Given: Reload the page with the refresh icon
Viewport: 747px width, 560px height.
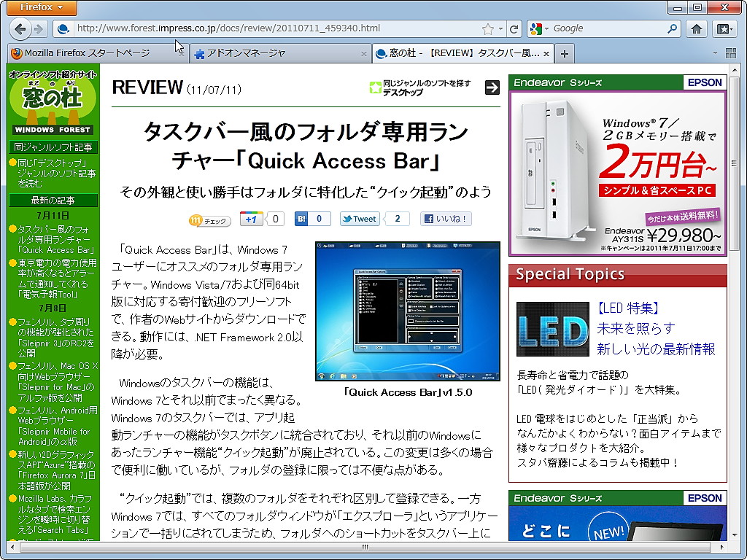Looking at the screenshot, I should 514,29.
